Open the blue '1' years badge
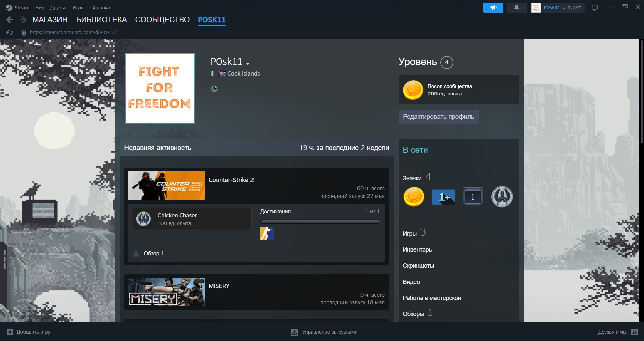Image resolution: width=644 pixels, height=341 pixels. click(473, 197)
